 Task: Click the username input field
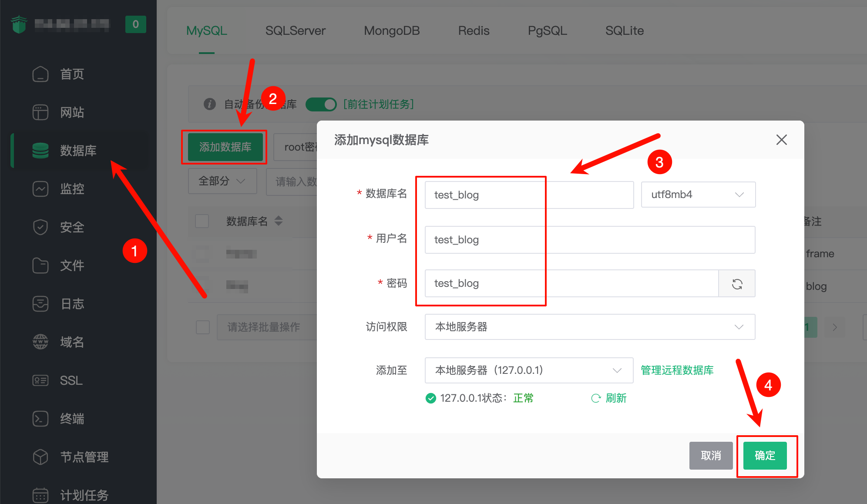589,240
